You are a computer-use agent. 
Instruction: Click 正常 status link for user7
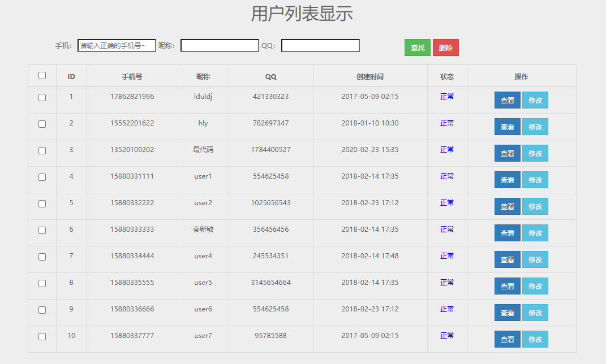click(x=447, y=336)
